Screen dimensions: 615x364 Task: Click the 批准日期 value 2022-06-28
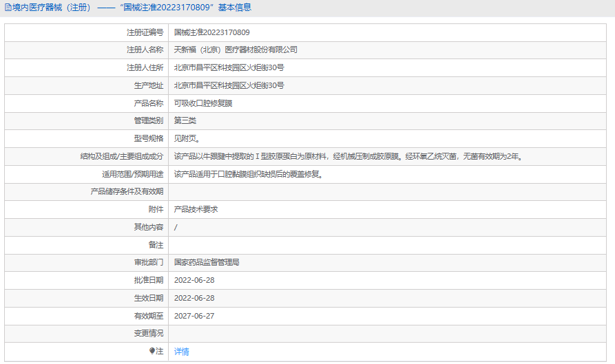click(x=194, y=280)
